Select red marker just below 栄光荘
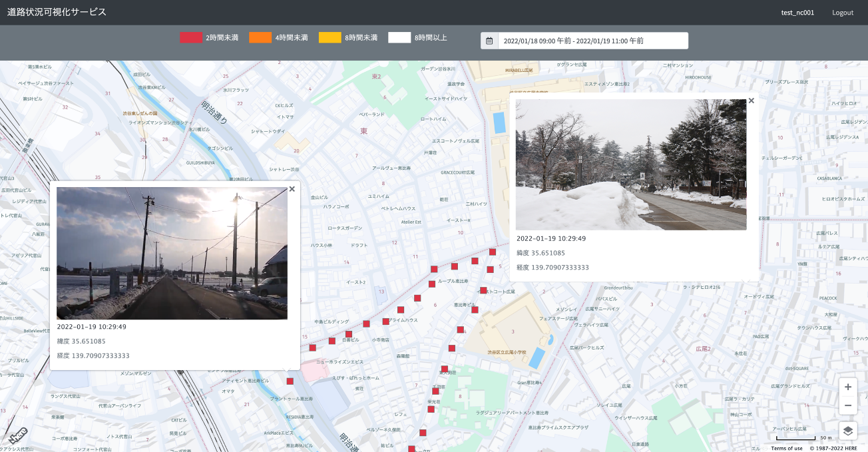Screen dimensions: 868x452 coord(431,409)
